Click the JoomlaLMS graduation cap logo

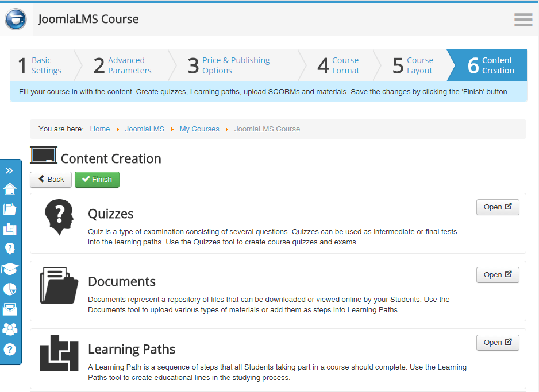pyautogui.click(x=16, y=19)
